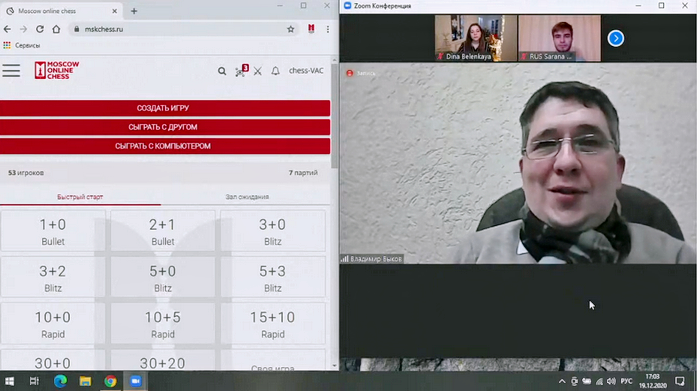The width and height of the screenshot is (700, 391).
Task: Open the challenges icon with red badge
Action: click(x=242, y=71)
